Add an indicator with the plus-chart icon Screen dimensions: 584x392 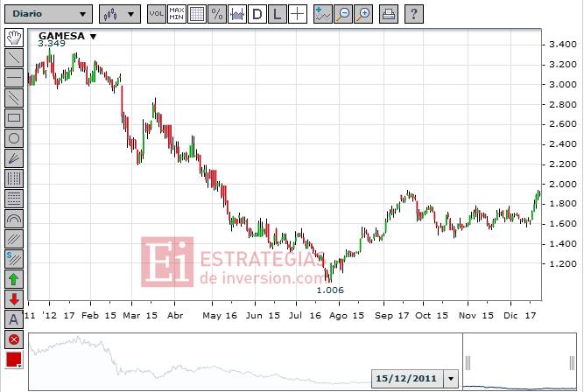(322, 14)
